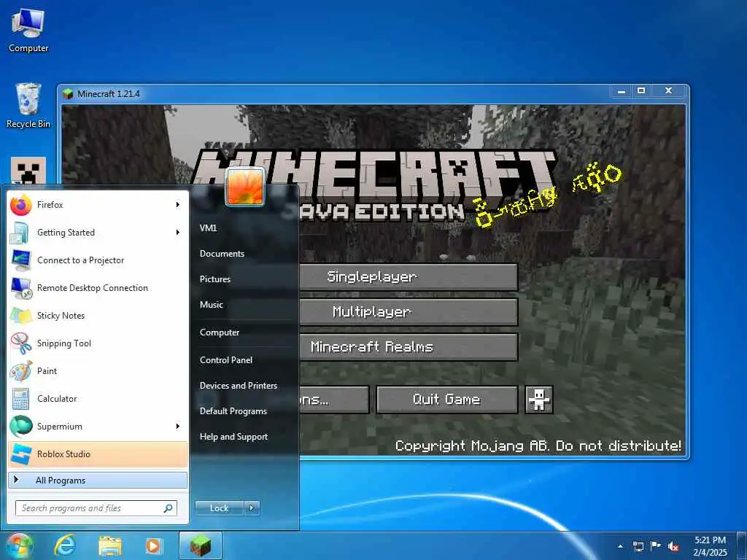Open Windows Explorer from the taskbar
Screen dimensions: 747x560
[110, 545]
